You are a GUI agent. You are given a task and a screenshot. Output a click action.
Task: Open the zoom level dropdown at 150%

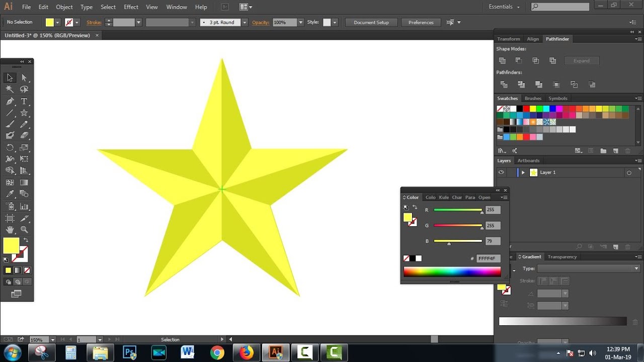point(52,340)
